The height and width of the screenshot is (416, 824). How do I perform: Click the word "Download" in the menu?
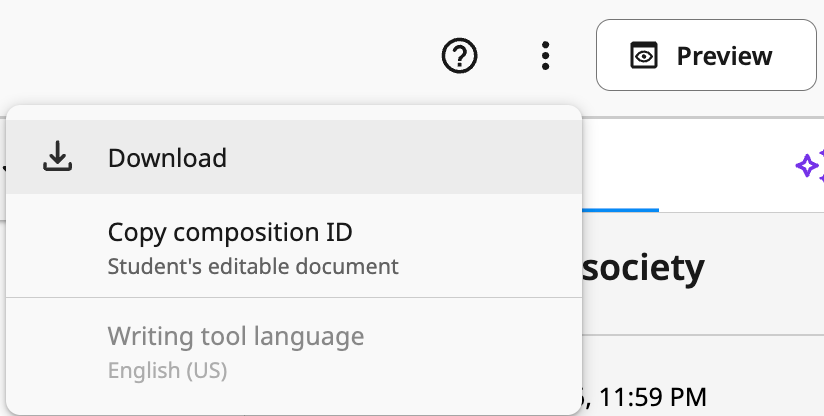point(167,158)
